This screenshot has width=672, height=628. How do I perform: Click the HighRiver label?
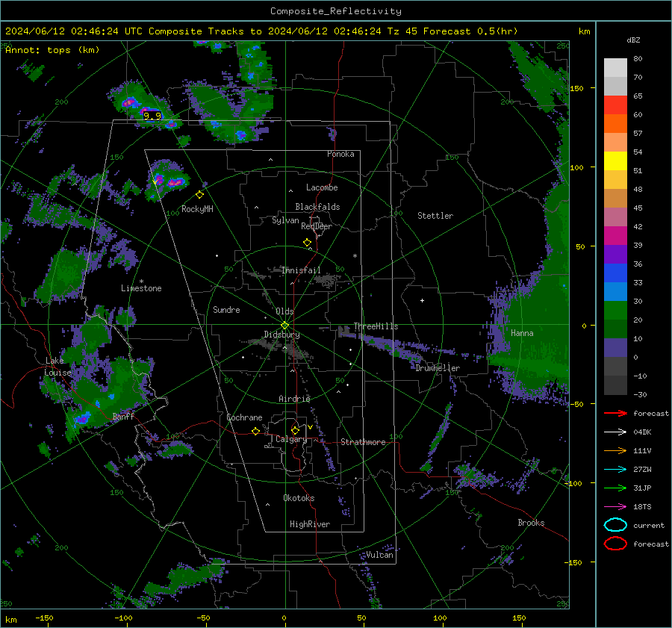tap(310, 524)
